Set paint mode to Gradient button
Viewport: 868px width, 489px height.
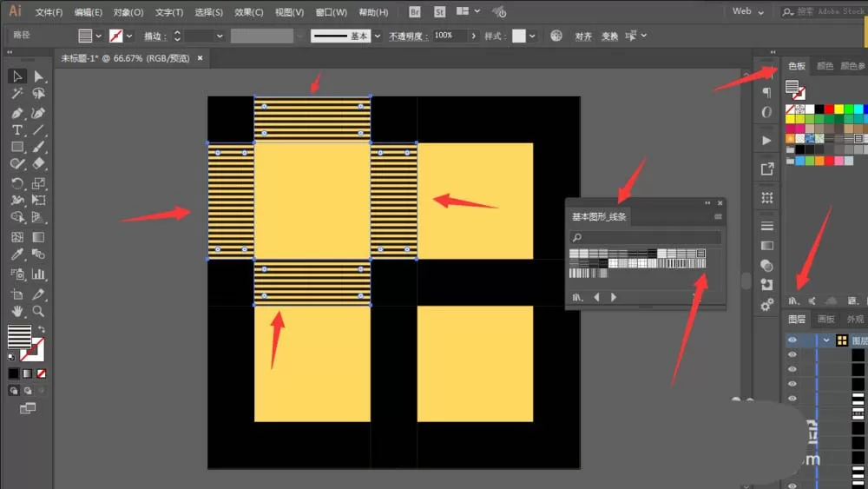pyautogui.click(x=27, y=373)
